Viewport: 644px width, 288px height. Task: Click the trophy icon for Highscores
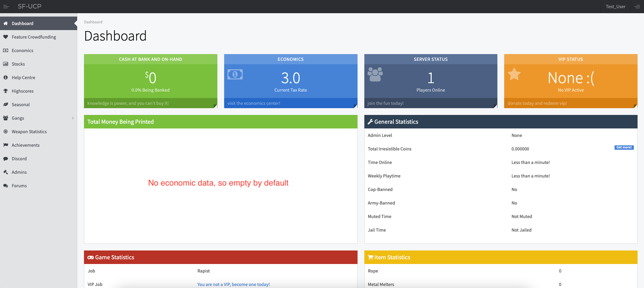(5, 91)
